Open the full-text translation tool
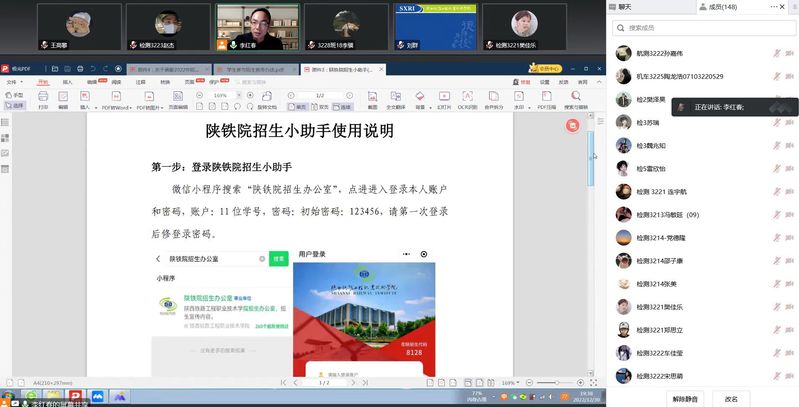Screen dimensions: 799x407 point(395,97)
